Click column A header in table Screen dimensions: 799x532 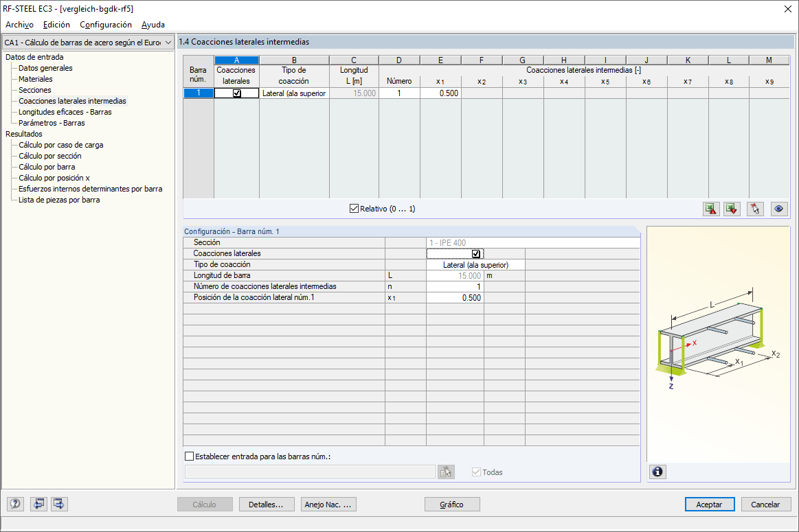pos(236,60)
